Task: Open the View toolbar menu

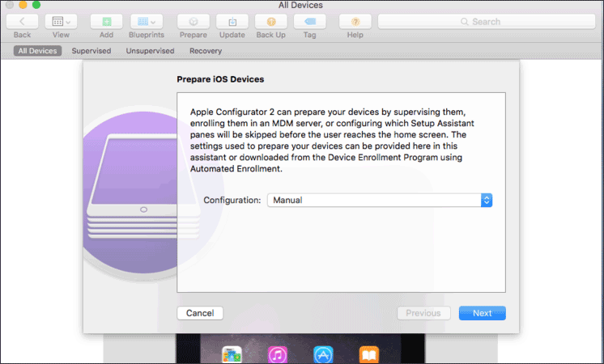Action: pos(61,22)
